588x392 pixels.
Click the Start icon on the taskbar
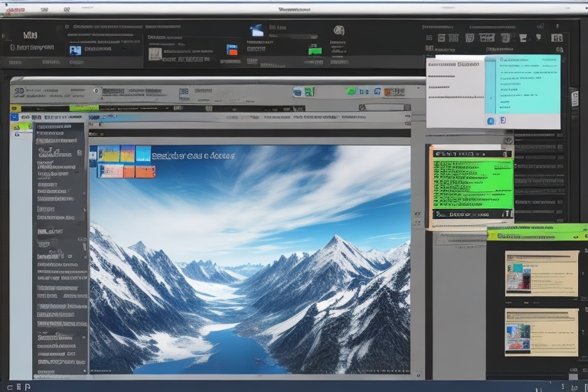(x=9, y=387)
